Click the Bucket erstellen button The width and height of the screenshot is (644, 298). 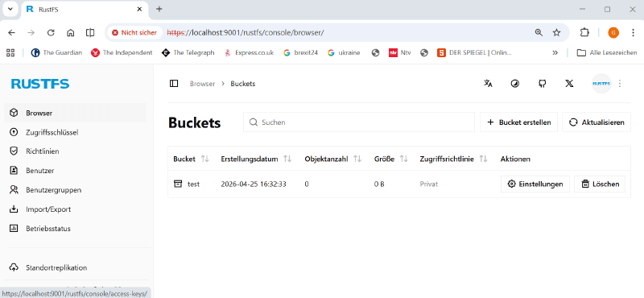pyautogui.click(x=518, y=122)
